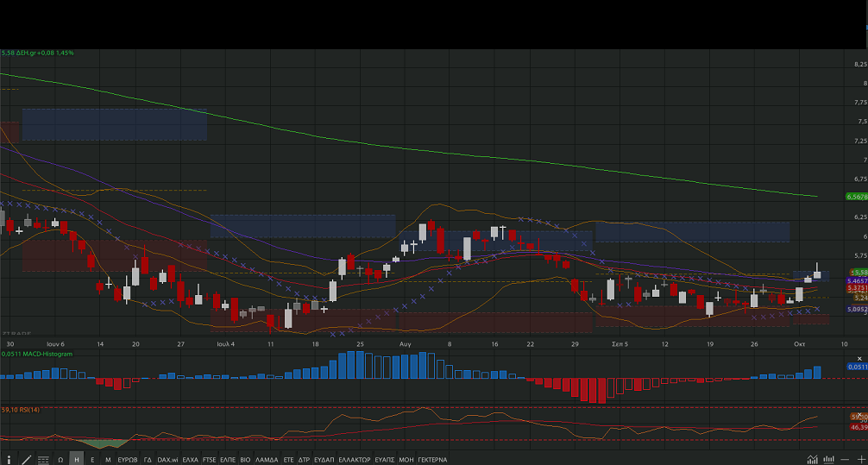Switch to the ΓΔ index tab

pos(148,460)
